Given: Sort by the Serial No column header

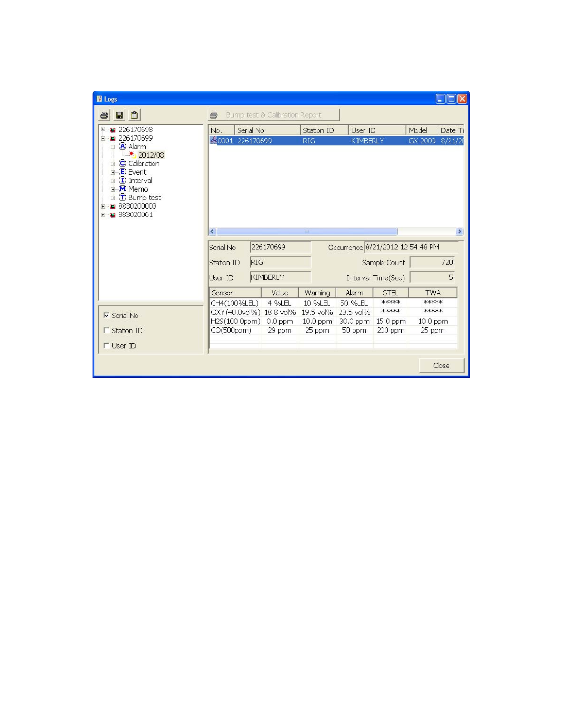Looking at the screenshot, I should tap(267, 130).
